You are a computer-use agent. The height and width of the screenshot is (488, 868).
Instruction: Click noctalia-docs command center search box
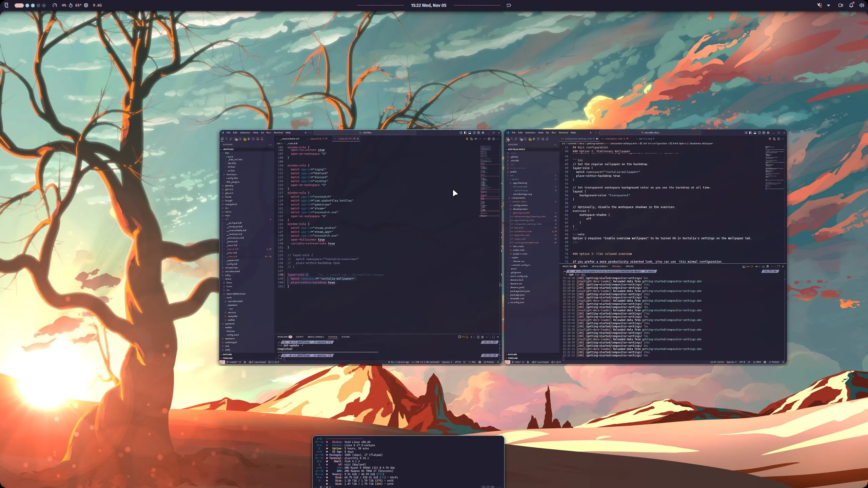[650, 133]
